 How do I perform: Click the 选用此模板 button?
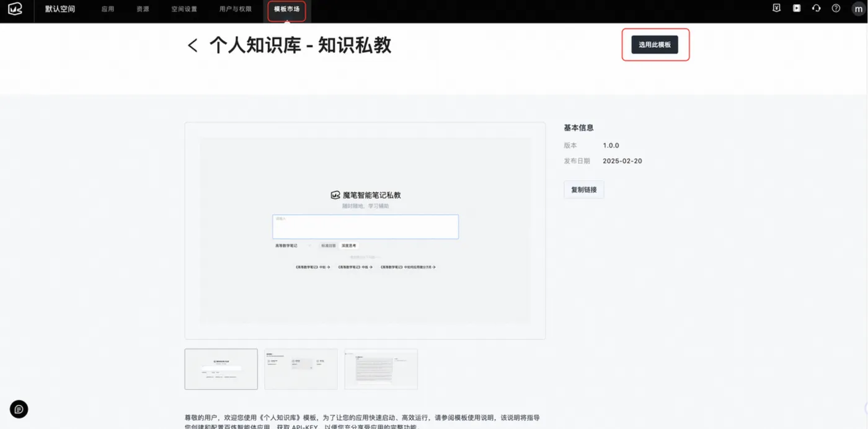coord(655,45)
